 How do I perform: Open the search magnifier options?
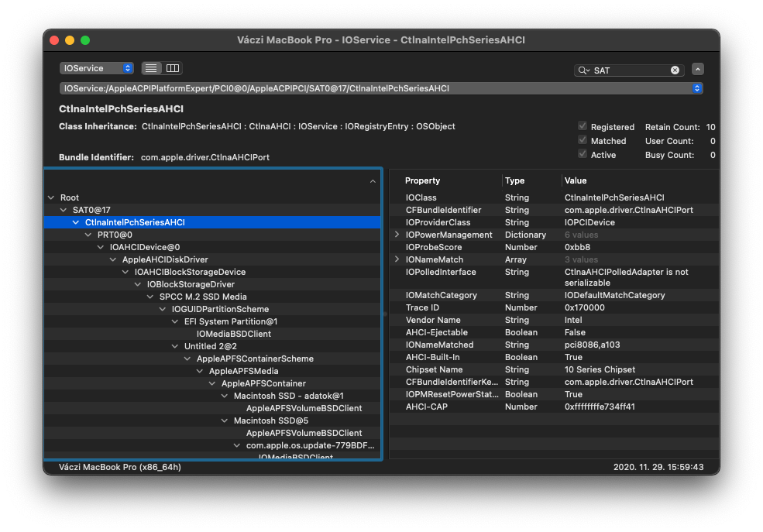tap(583, 70)
